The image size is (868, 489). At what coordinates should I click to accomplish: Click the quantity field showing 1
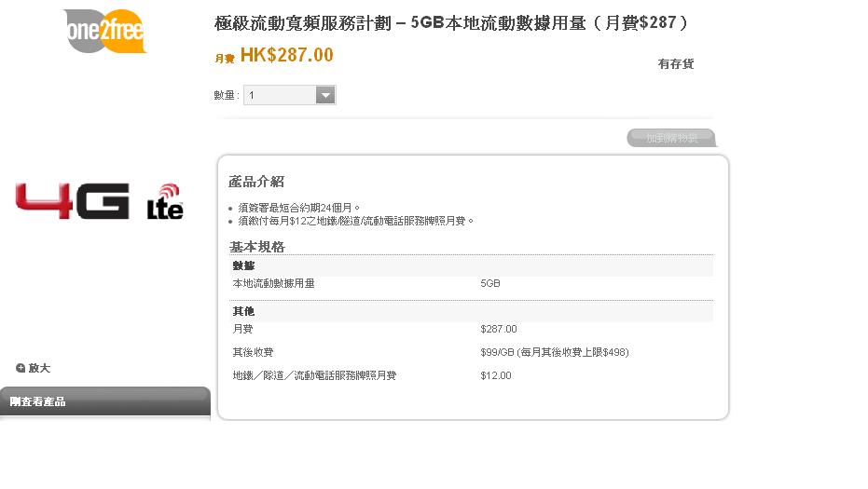pos(279,95)
